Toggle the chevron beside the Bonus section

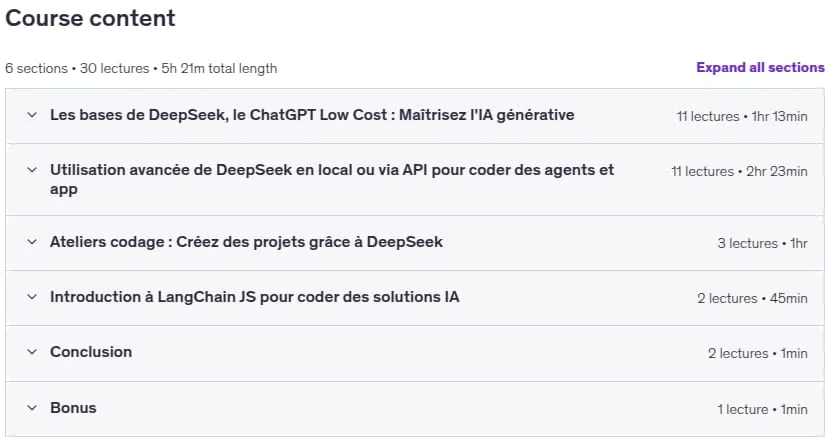coord(32,408)
